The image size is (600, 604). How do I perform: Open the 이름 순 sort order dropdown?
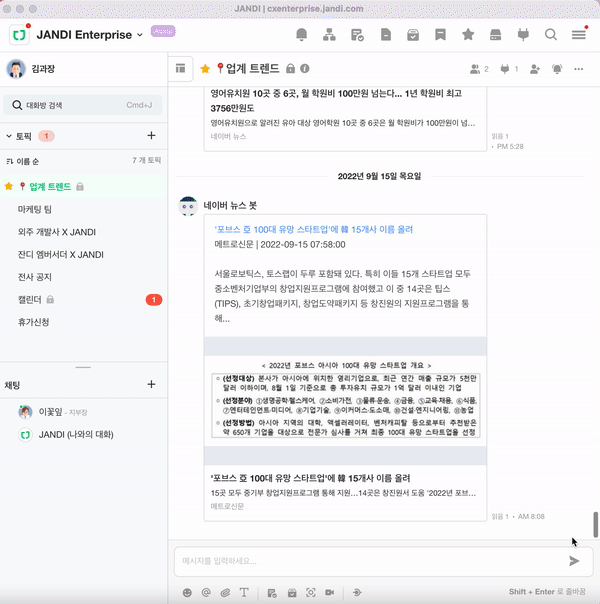click(x=28, y=160)
